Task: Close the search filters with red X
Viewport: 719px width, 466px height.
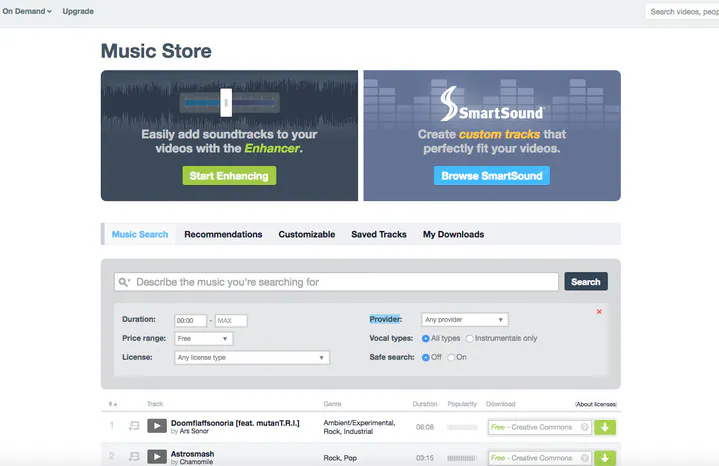Action: 599,311
